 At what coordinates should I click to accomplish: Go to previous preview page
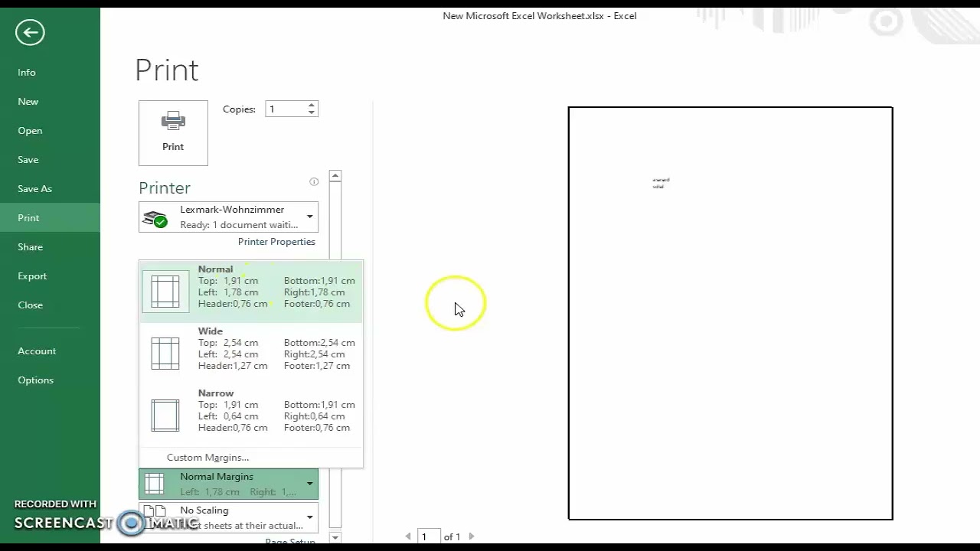408,536
